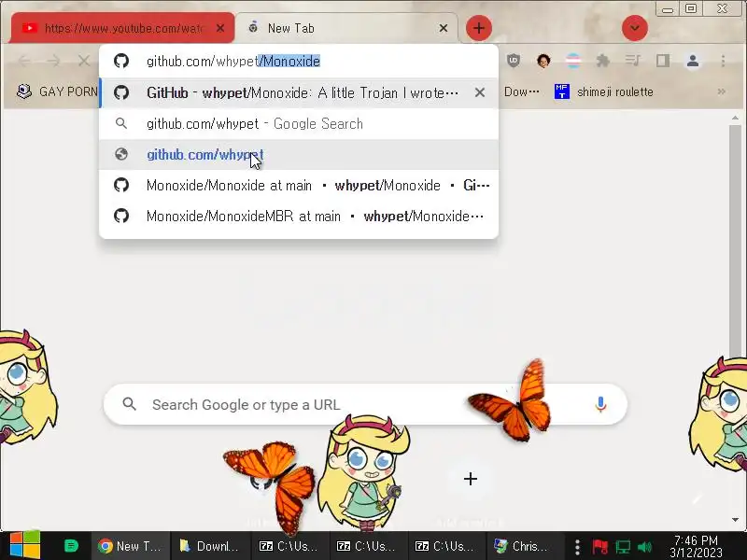Open the volume speaker tray icon

coord(644,547)
